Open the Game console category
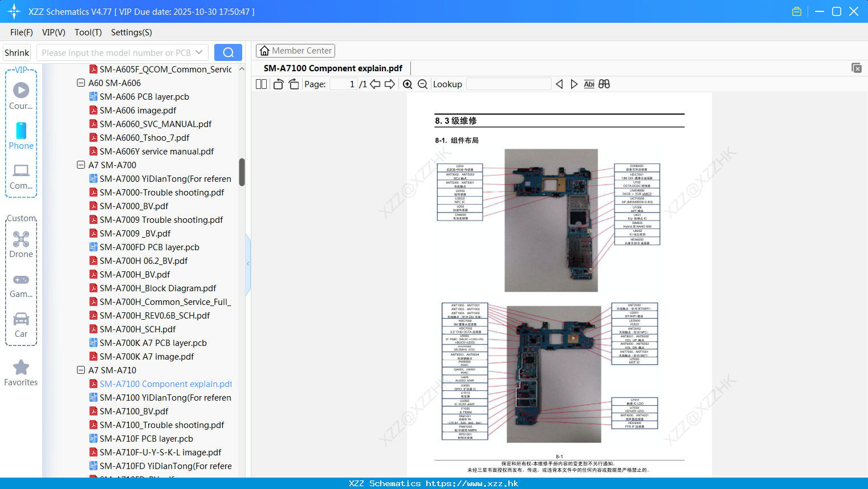 [21, 286]
